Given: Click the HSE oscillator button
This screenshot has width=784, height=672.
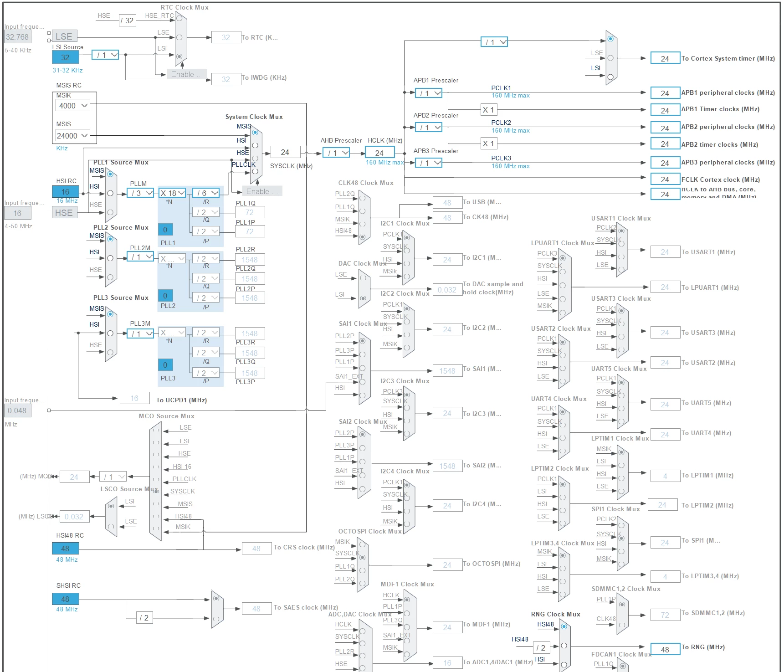Looking at the screenshot, I should pyautogui.click(x=65, y=213).
